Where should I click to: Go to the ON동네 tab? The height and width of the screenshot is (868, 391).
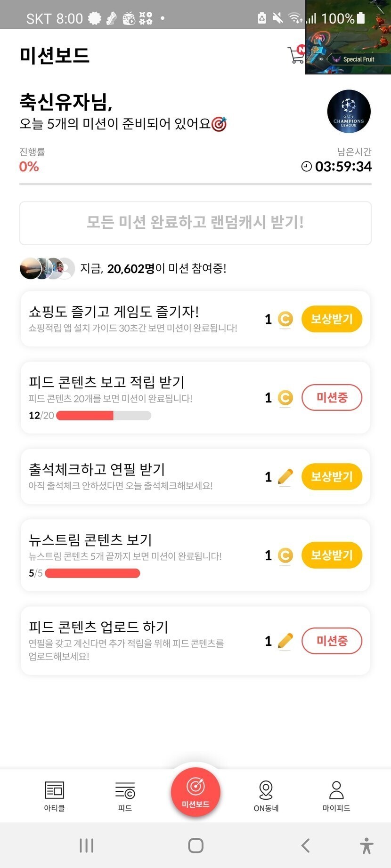[x=266, y=796]
